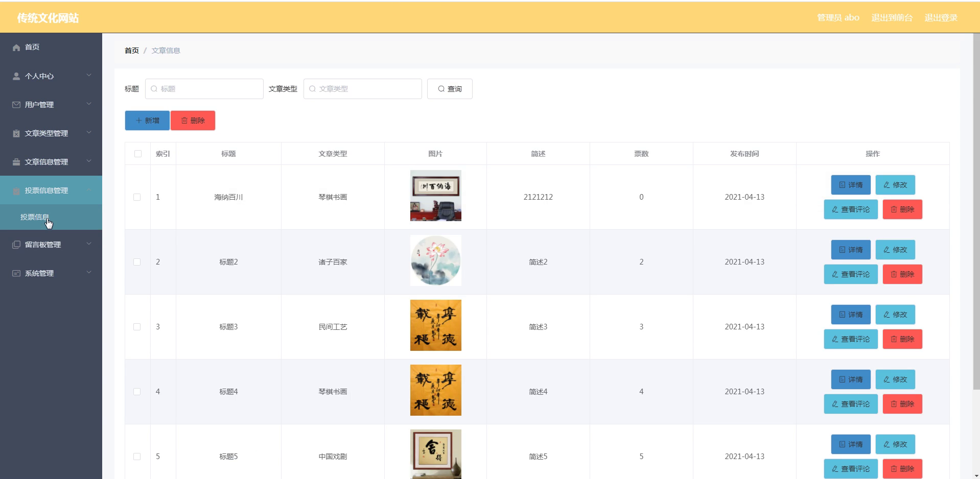Expand the 用户管理 menu chevron
The image size is (980, 479).
coord(89,104)
